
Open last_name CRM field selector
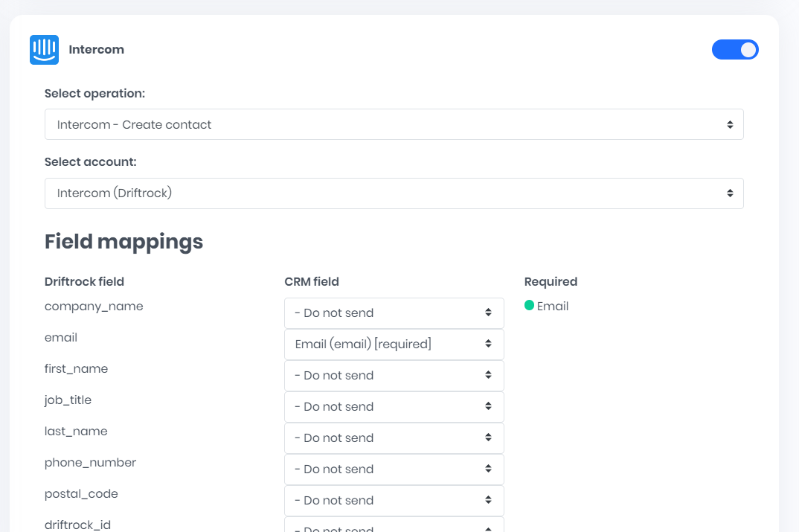point(394,438)
